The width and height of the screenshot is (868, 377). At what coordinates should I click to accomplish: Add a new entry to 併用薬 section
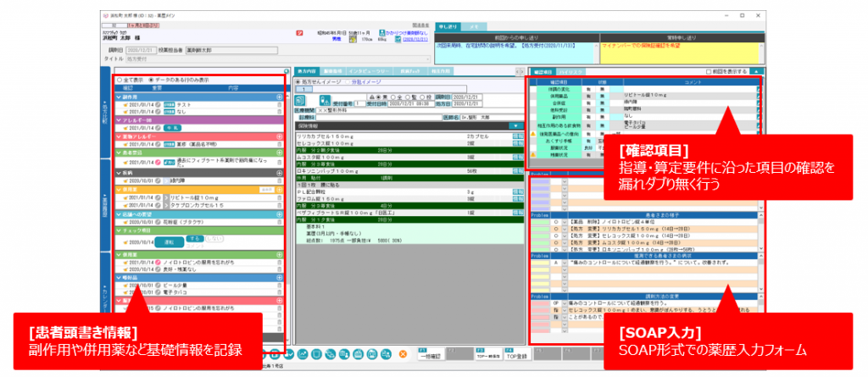click(280, 189)
